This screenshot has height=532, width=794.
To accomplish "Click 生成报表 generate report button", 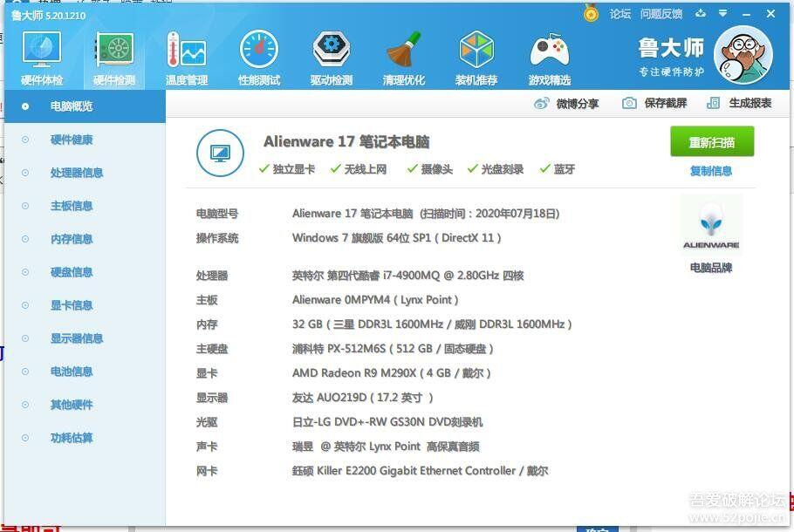I will [x=740, y=104].
